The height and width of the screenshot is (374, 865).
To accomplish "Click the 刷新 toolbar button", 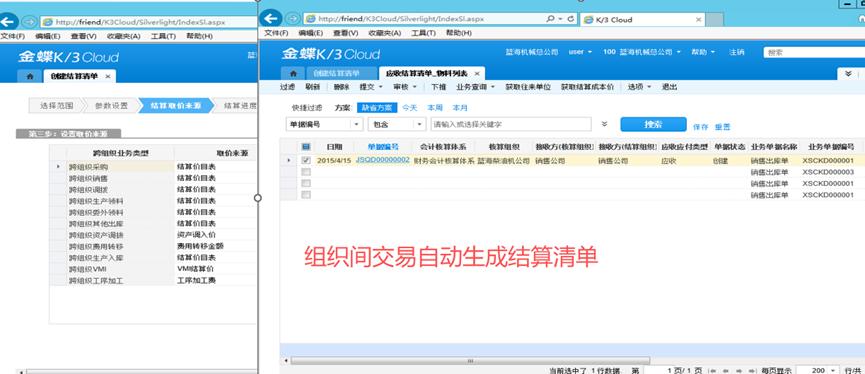I will 312,87.
